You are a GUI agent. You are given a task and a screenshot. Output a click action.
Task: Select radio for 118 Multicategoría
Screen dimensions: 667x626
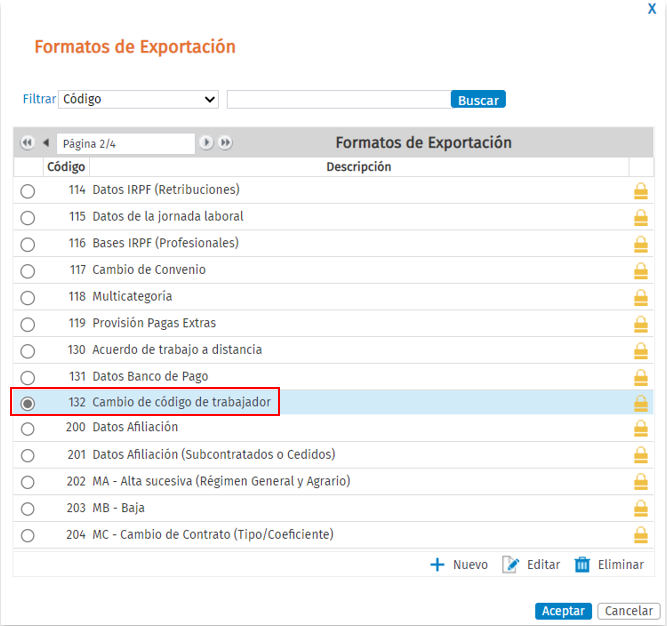[28, 298]
